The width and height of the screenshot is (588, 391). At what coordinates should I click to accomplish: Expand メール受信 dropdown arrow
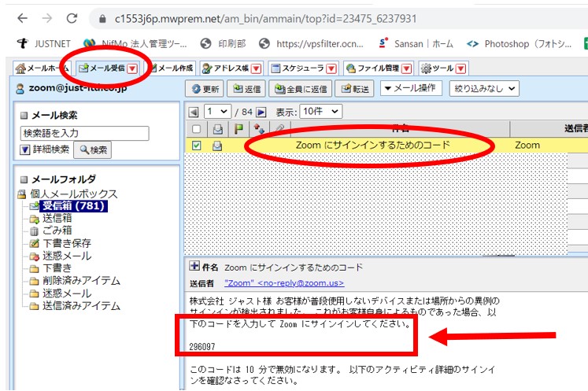(132, 68)
